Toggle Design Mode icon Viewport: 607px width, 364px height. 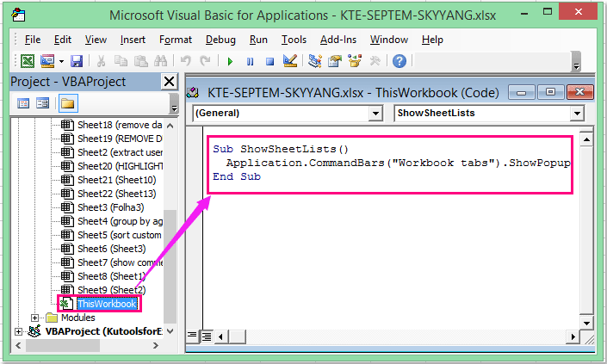point(290,61)
